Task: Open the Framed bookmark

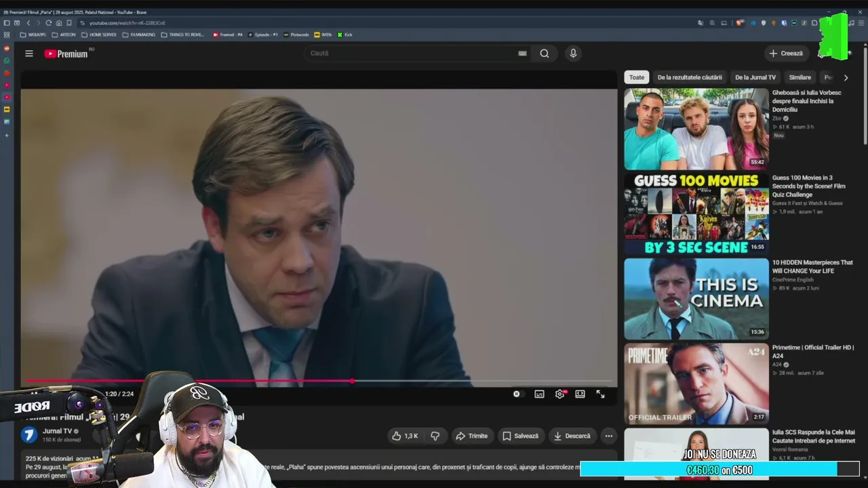Action: (x=228, y=35)
